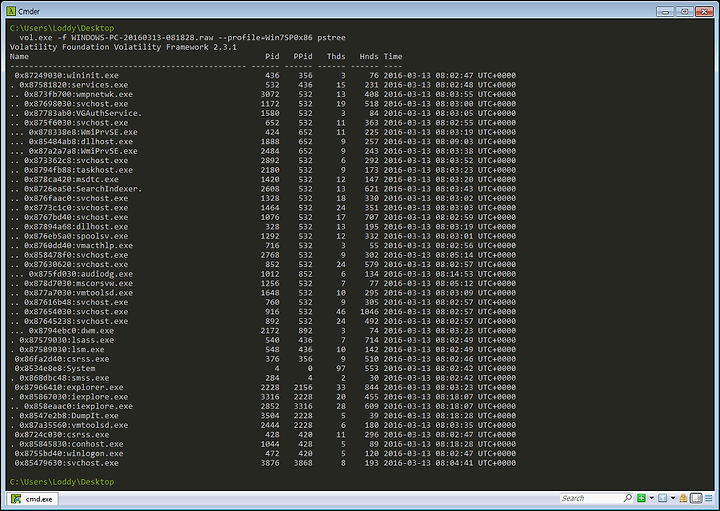The width and height of the screenshot is (720, 511).
Task: Click the Cmder lambda icon in title bar
Action: [x=11, y=11]
